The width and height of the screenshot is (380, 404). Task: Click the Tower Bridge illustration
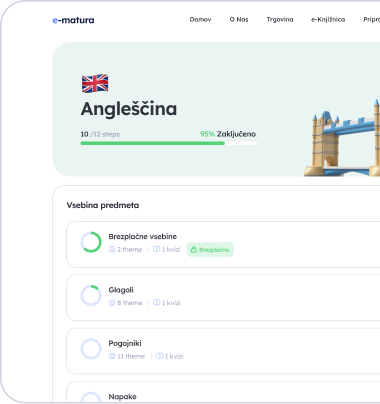pos(342,138)
